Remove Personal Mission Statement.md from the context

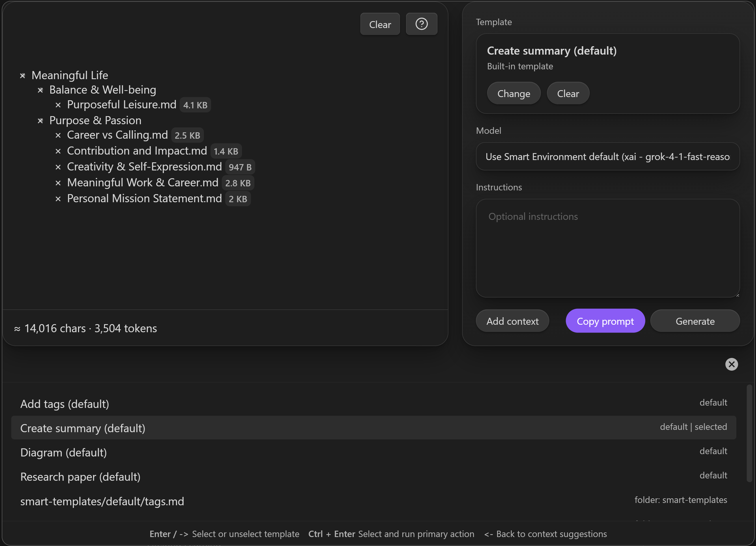pyautogui.click(x=58, y=199)
